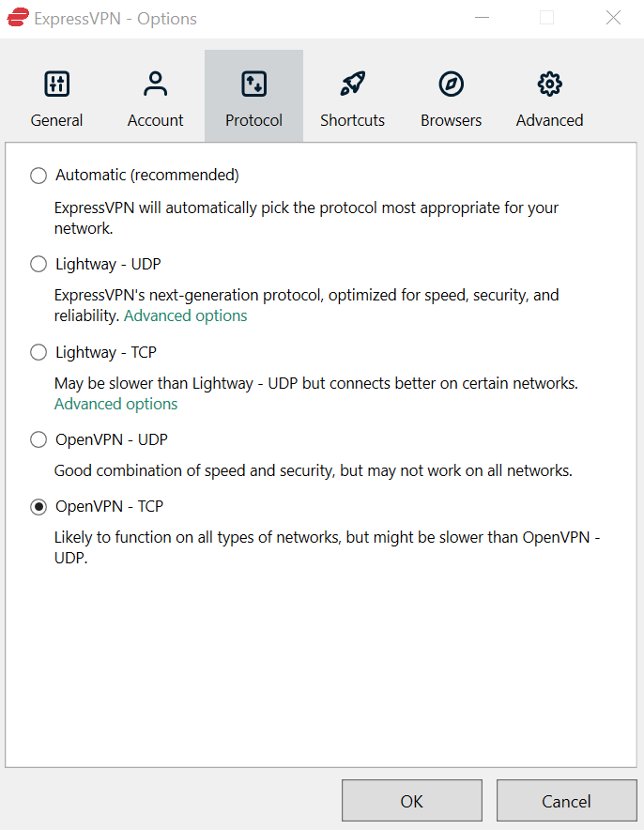Open the Shortcuts rocket icon

[352, 83]
